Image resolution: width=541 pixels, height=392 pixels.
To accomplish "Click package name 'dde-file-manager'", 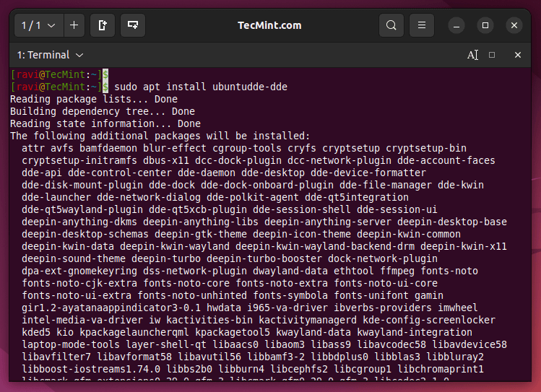I will pyautogui.click(x=386, y=185).
